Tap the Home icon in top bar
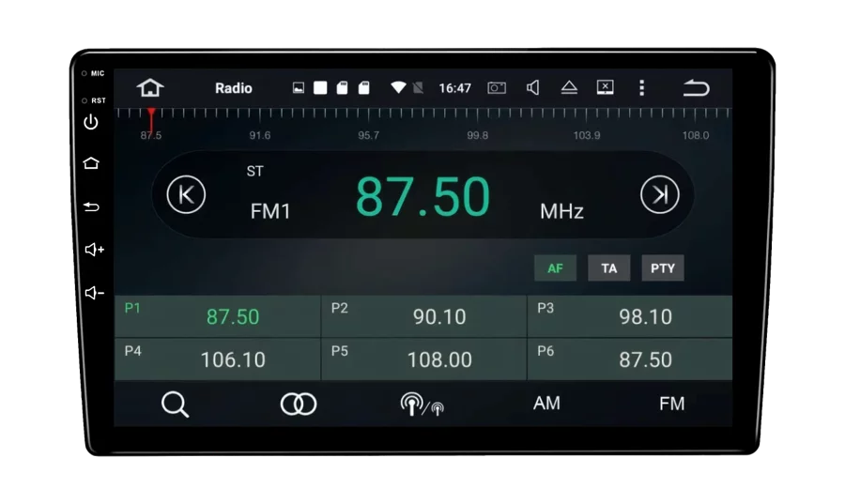This screenshot has height=504, width=845. coord(150,88)
